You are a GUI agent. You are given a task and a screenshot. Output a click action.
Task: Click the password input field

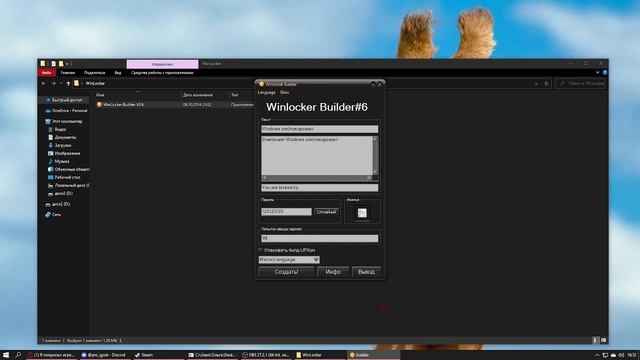point(286,212)
